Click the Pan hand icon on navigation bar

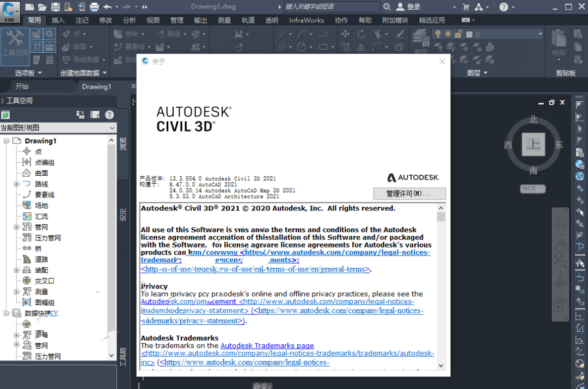560,246
